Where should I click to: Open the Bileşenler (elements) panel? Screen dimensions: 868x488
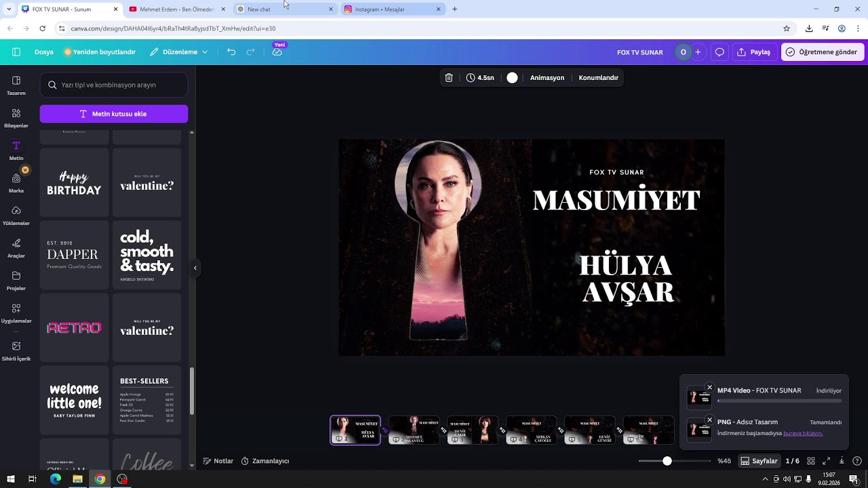click(16, 118)
